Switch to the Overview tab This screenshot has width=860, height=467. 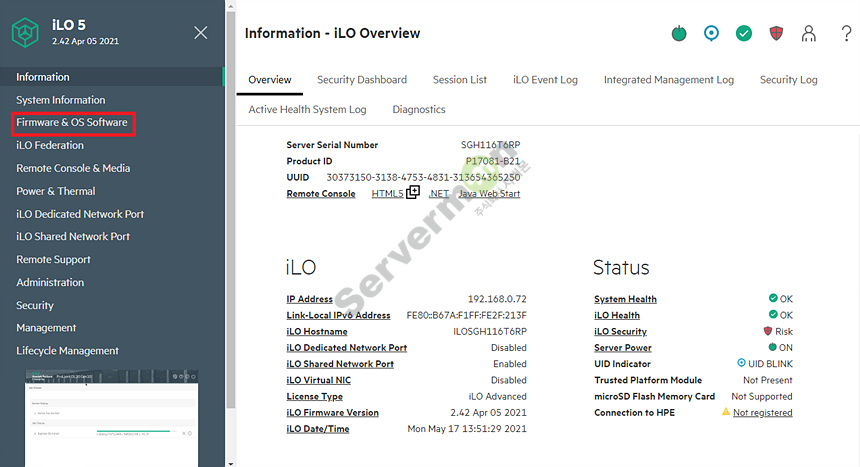[270, 80]
